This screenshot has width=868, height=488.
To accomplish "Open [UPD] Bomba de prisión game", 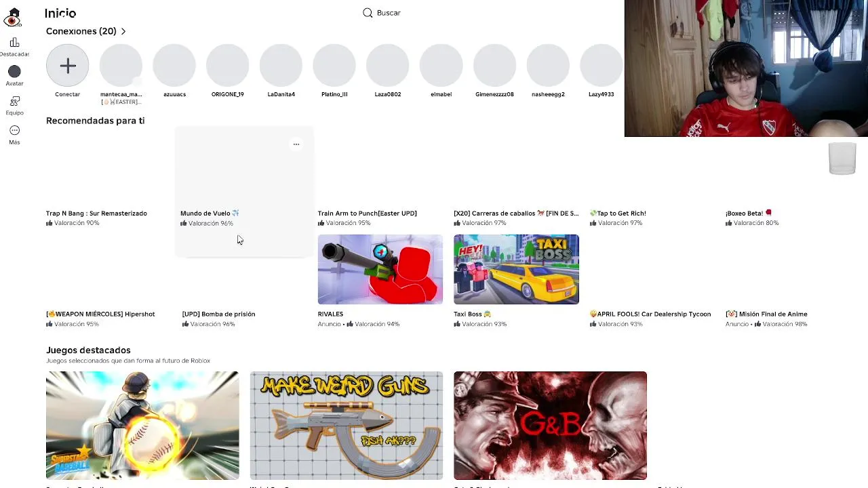I will [x=218, y=314].
